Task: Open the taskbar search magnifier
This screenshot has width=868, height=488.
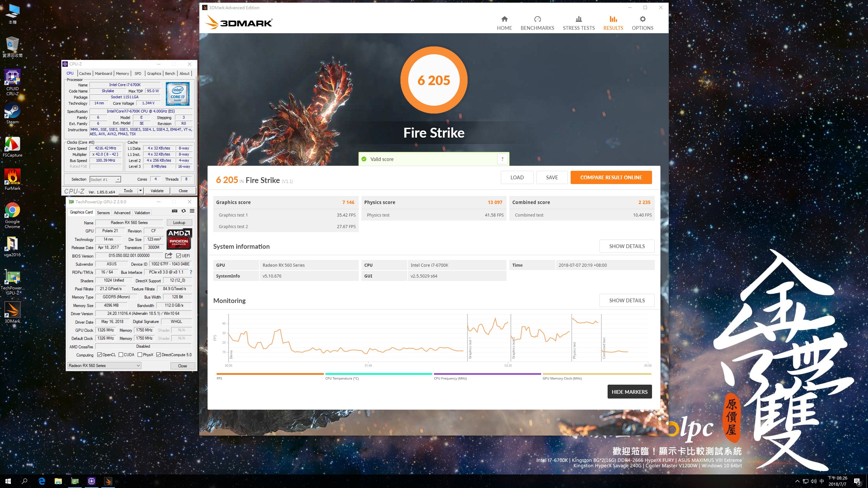Action: (x=24, y=481)
